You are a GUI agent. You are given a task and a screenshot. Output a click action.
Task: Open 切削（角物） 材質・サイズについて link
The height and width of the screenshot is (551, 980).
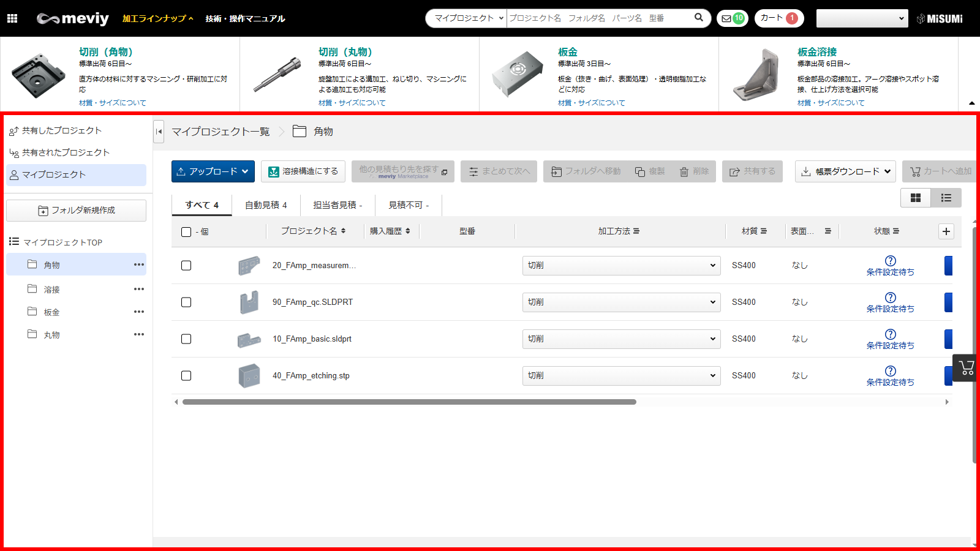point(113,103)
